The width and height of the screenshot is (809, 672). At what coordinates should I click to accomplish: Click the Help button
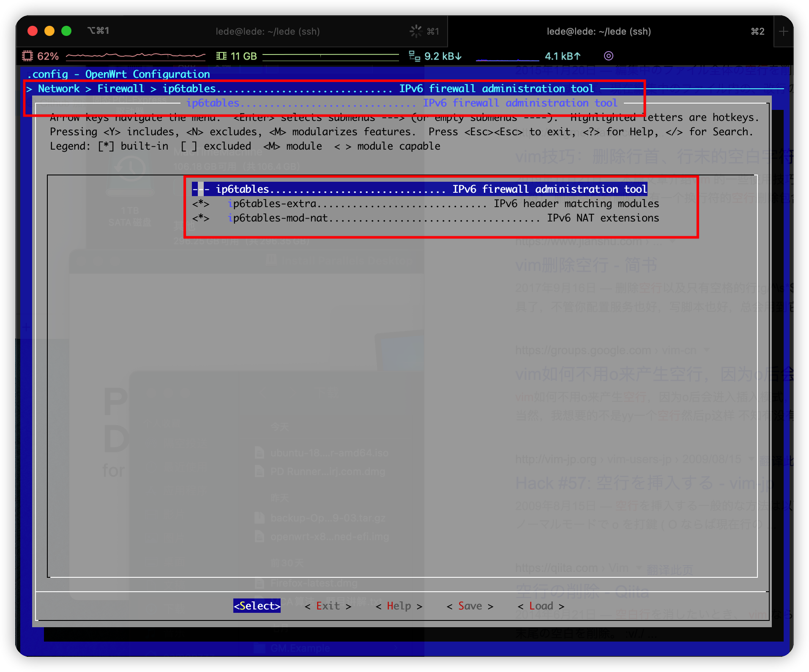[x=399, y=606]
